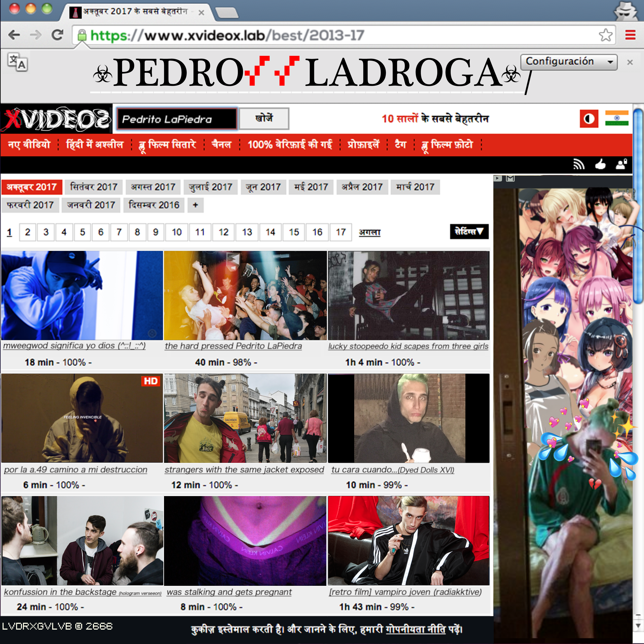Expand more months with the plus button

(x=195, y=205)
